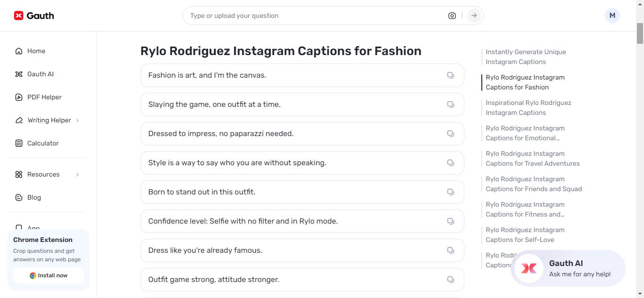Open PDF Helper in the sidebar
Viewport: 644px width, 298px height.
coord(44,97)
